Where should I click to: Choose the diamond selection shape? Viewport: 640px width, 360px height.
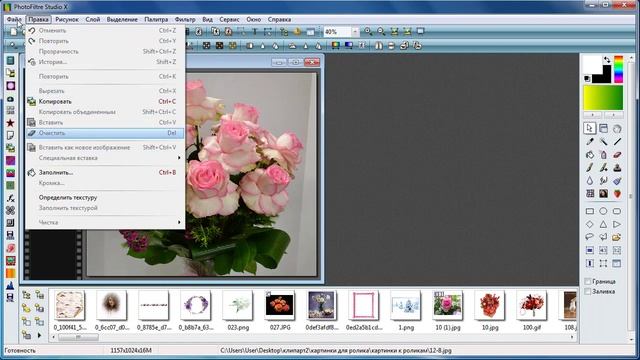point(590,224)
